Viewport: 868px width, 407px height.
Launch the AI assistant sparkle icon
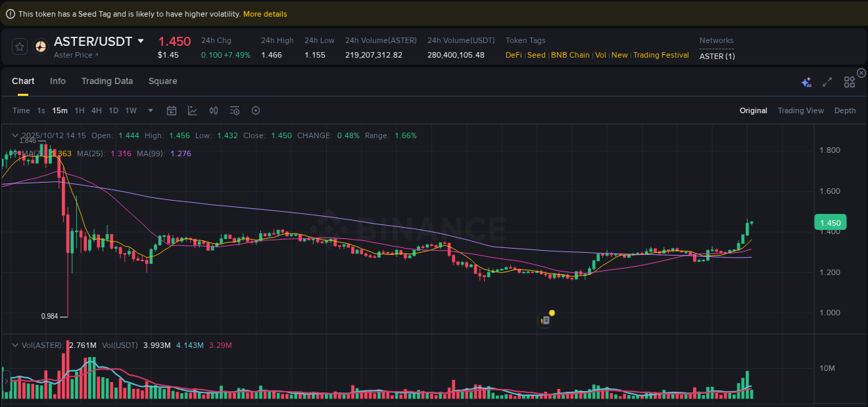point(806,81)
